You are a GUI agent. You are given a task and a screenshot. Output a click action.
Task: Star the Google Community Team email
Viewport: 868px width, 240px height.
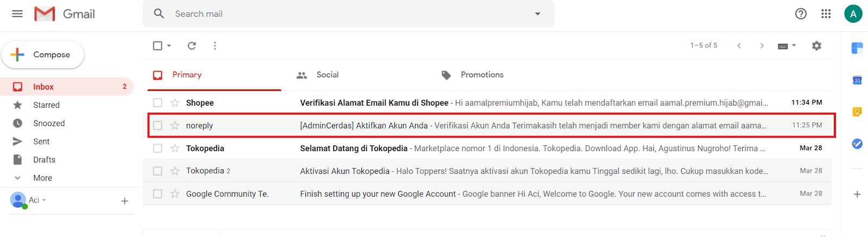coord(175,193)
